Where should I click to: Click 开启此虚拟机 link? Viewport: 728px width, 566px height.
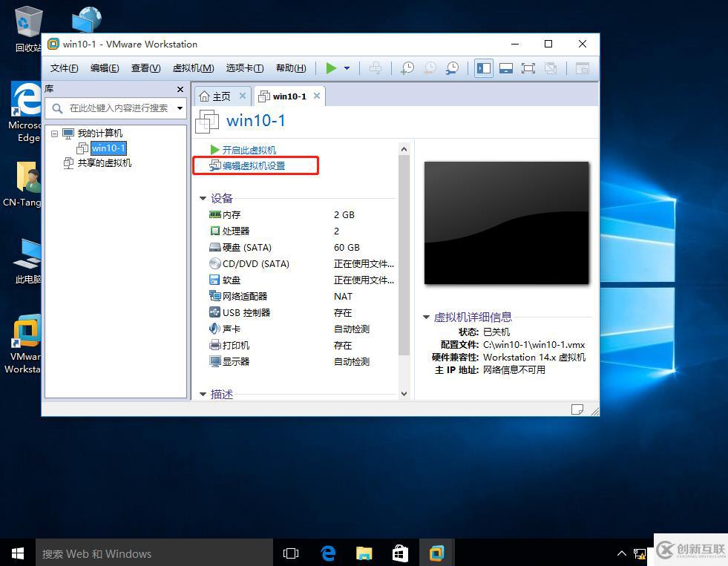[249, 150]
